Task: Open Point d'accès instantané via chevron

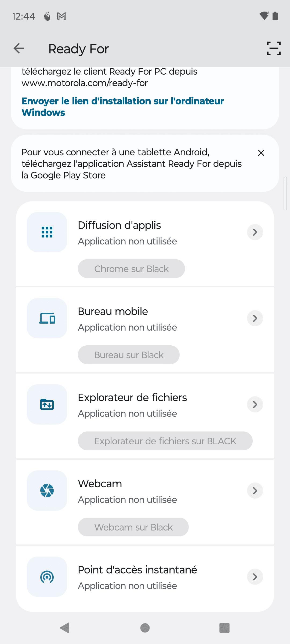Action: pos(255,577)
